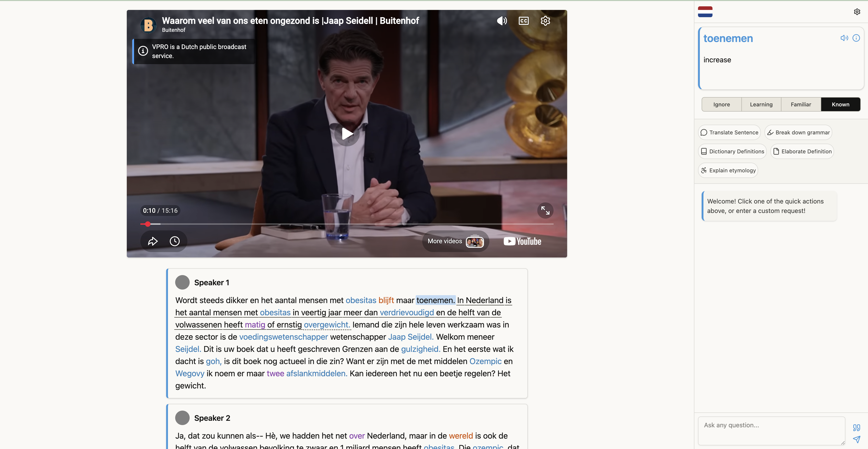Mark word as Known

(x=840, y=104)
